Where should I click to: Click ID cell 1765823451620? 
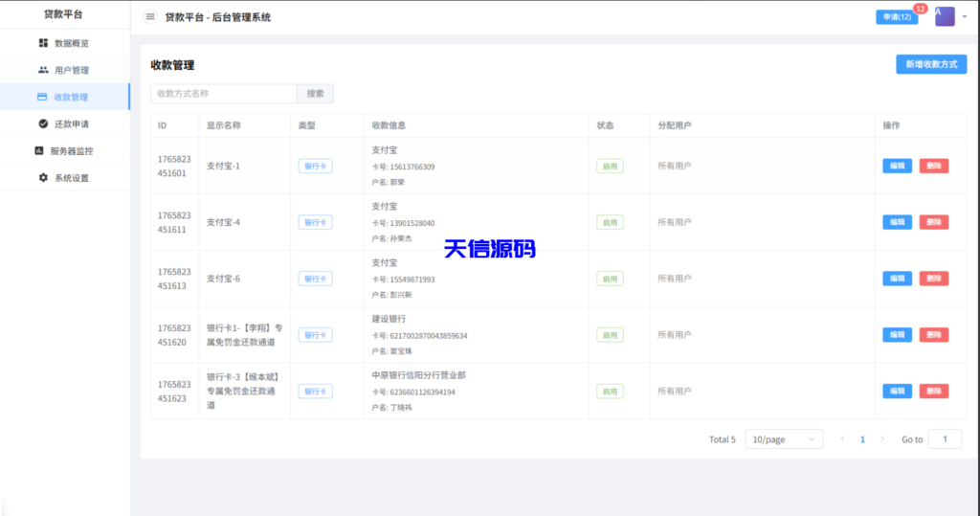174,335
